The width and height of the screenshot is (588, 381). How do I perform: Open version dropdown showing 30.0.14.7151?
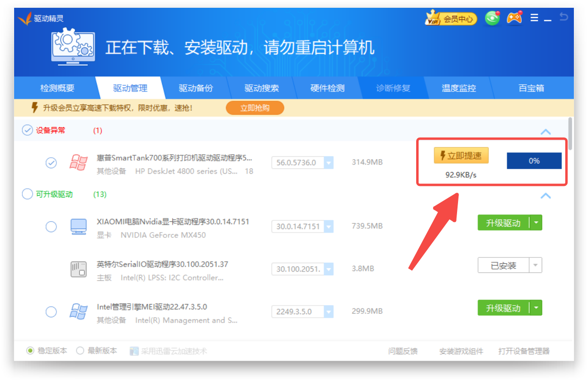pyautogui.click(x=328, y=226)
